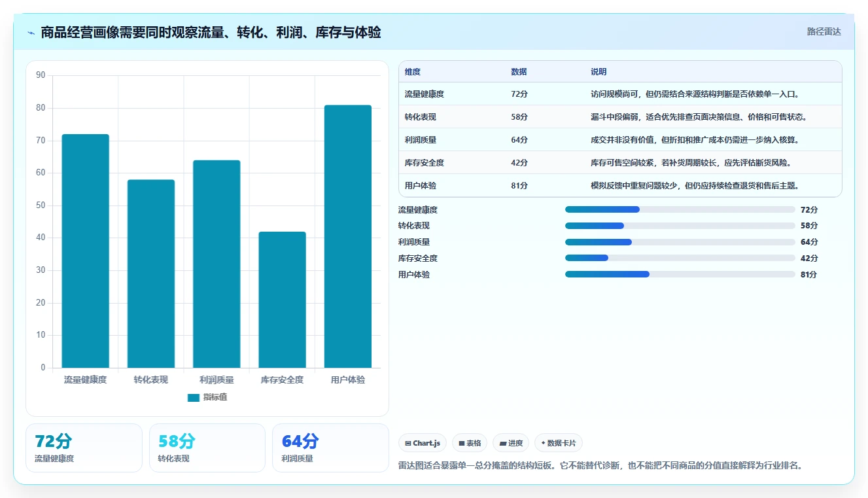Click the description starting 模拟反馈中重复问题较少

click(695, 186)
